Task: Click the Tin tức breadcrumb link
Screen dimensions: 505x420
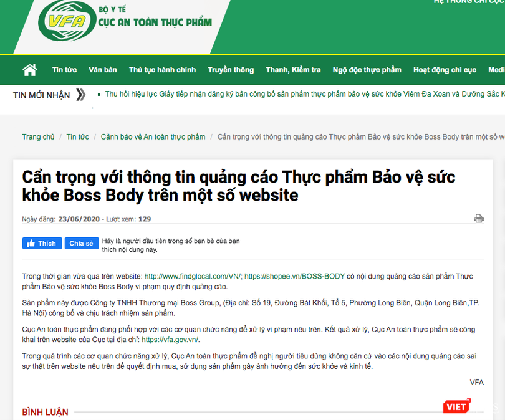Action: point(77,137)
